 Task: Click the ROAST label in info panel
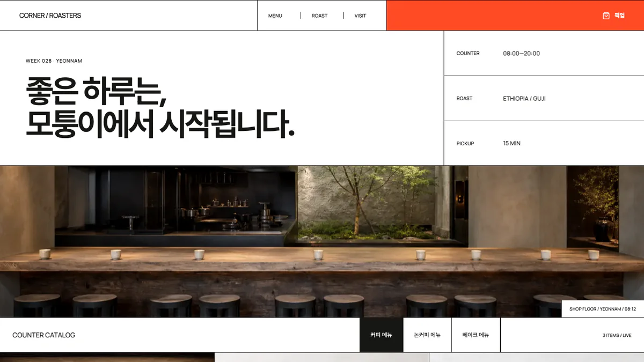[465, 99]
